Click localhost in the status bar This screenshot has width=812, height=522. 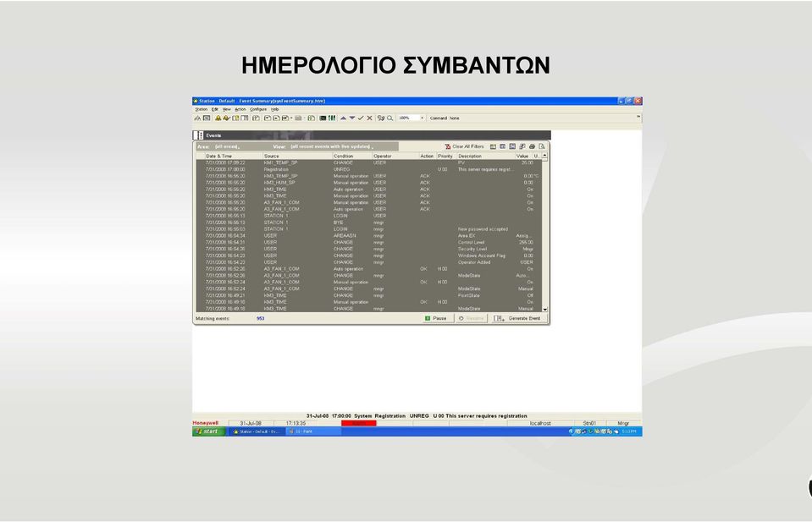coord(540,423)
